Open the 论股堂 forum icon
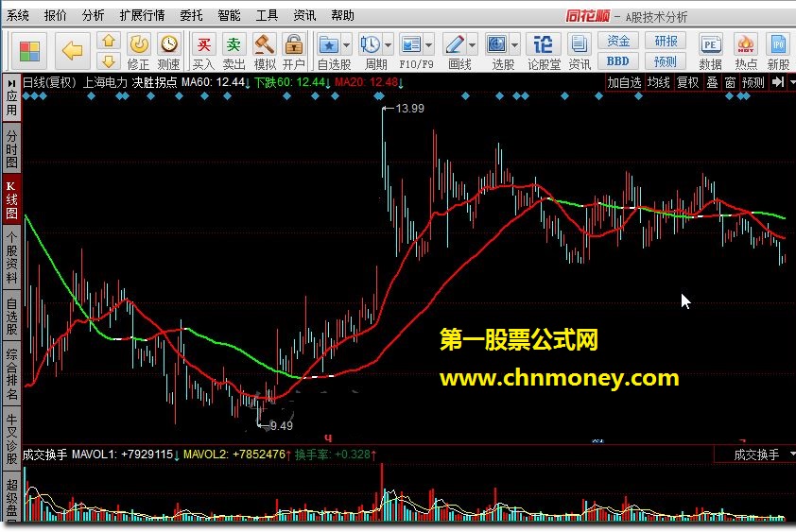This screenshot has height=532, width=796. tap(544, 51)
